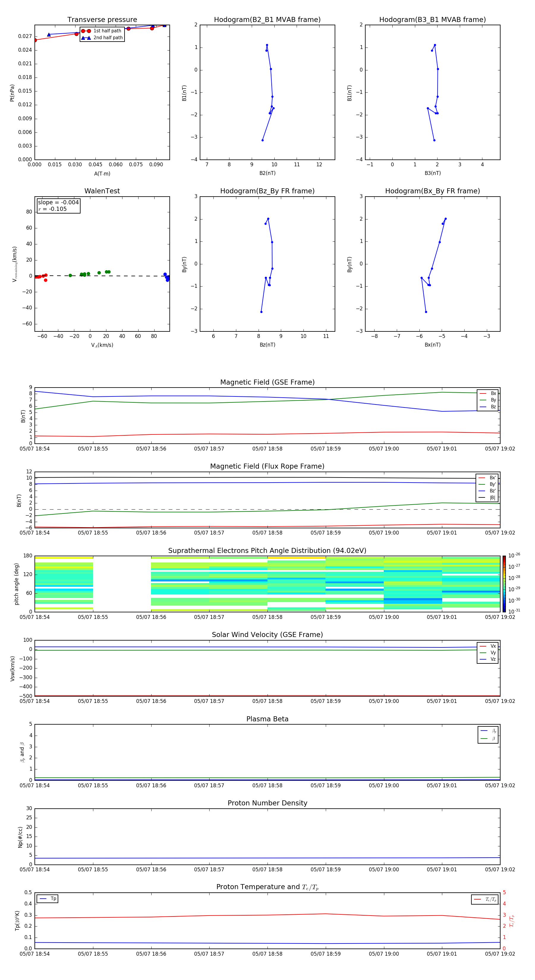535x980 pixels.
Task: Click the "V_A(km/s)" x-axis label
Action: pos(102,345)
